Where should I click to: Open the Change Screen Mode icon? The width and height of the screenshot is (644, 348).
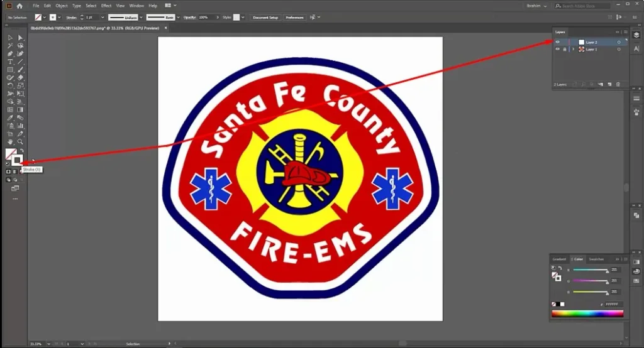[x=15, y=188]
